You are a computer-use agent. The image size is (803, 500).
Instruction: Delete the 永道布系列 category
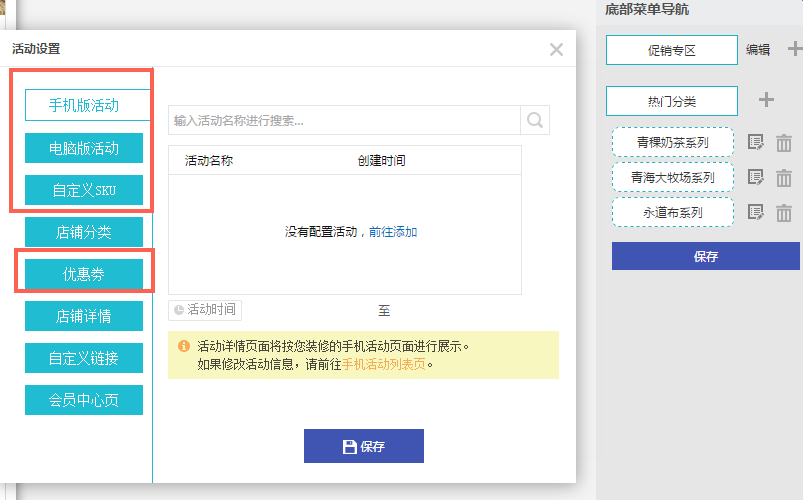point(784,212)
